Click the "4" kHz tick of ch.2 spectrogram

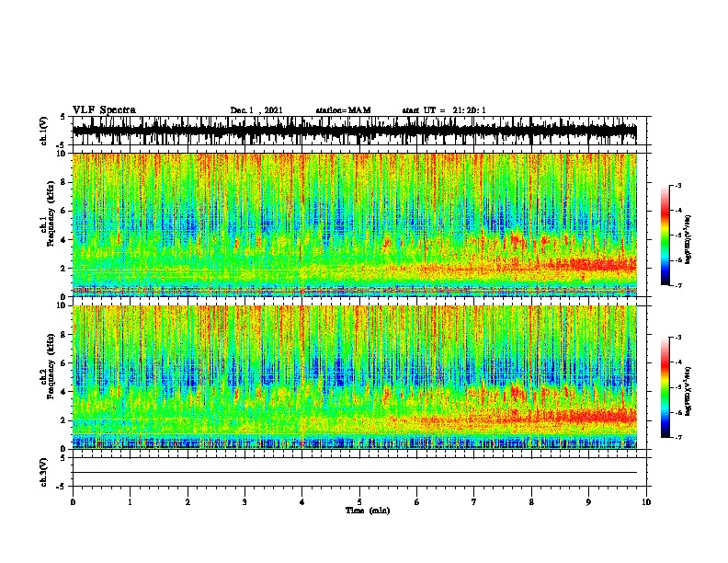(65, 392)
